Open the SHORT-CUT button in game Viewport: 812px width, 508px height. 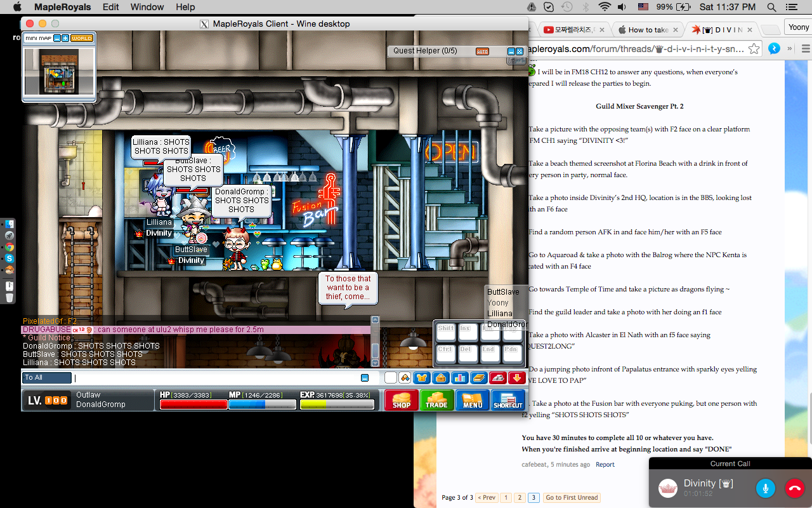(507, 400)
